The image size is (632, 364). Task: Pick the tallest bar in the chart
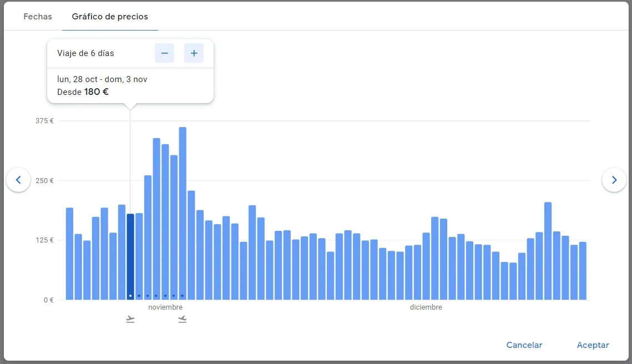(x=183, y=214)
